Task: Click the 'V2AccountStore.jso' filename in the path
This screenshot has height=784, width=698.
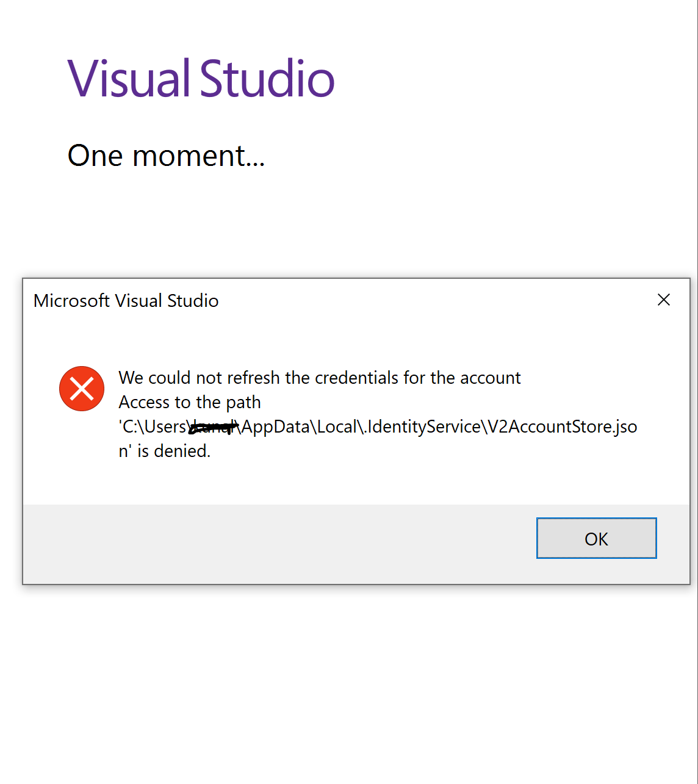Action: click(x=563, y=426)
